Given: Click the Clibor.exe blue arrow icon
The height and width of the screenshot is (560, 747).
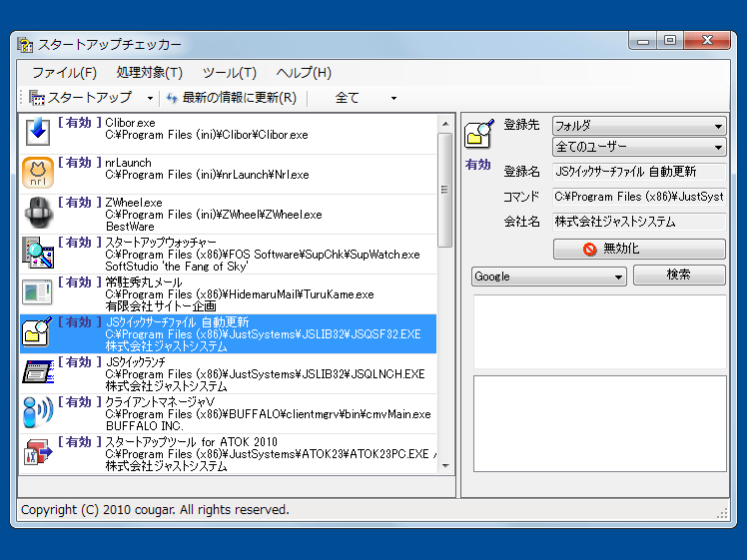Looking at the screenshot, I should pos(38,132).
